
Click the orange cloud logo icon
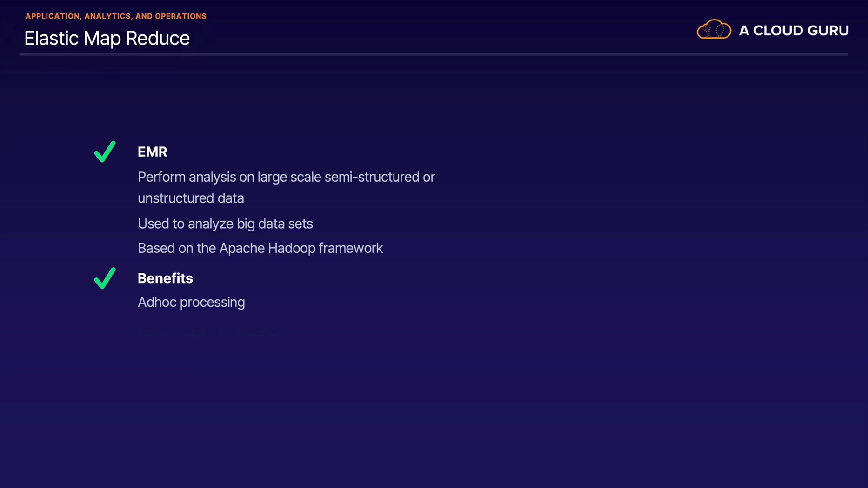[x=714, y=30]
